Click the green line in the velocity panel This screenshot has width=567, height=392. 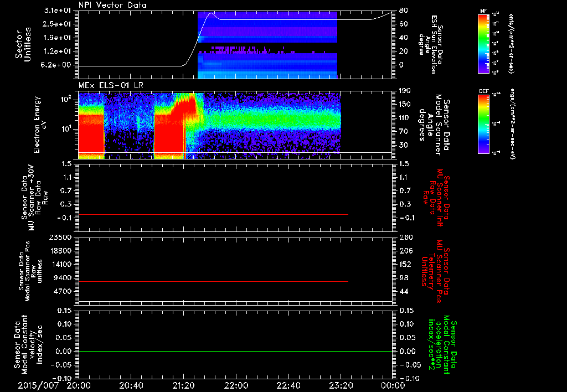tap(235, 351)
